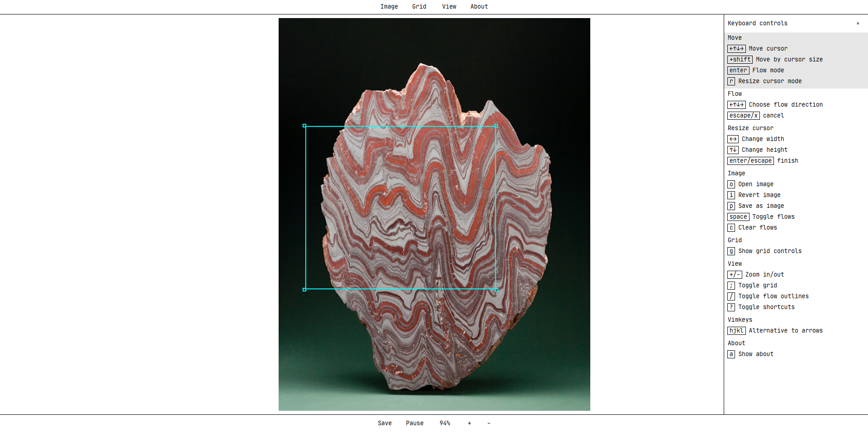Click the top-left cursor selection handle
868x432 pixels.
[304, 126]
